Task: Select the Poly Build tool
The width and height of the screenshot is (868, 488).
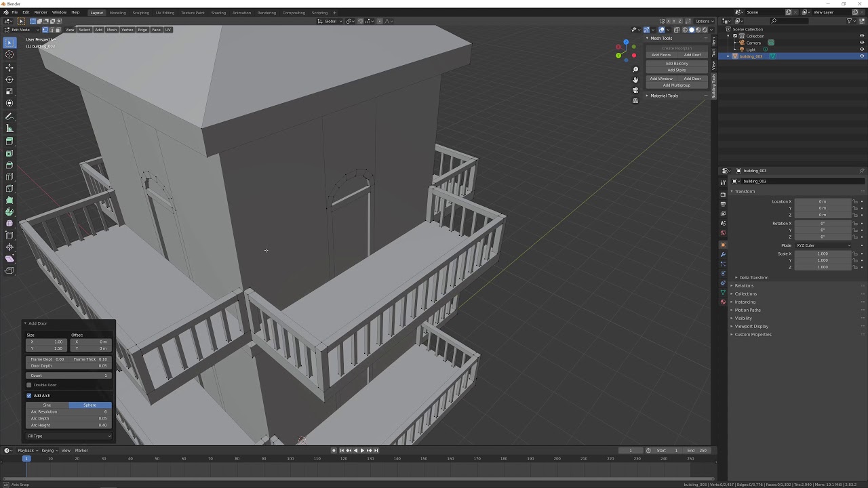Action: click(x=9, y=200)
